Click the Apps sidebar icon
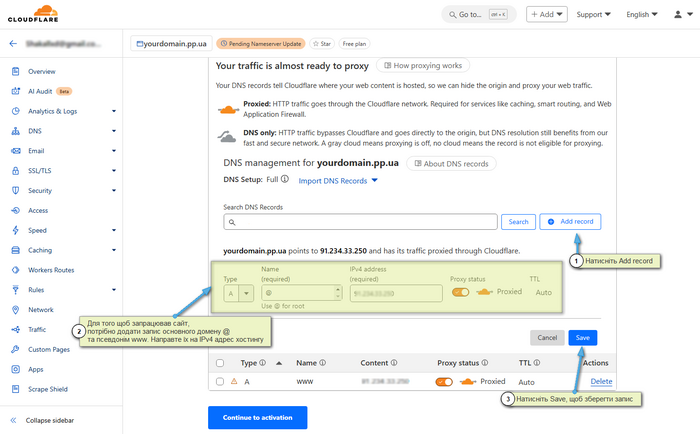Screen dimensions: 700x434 tap(16, 369)
